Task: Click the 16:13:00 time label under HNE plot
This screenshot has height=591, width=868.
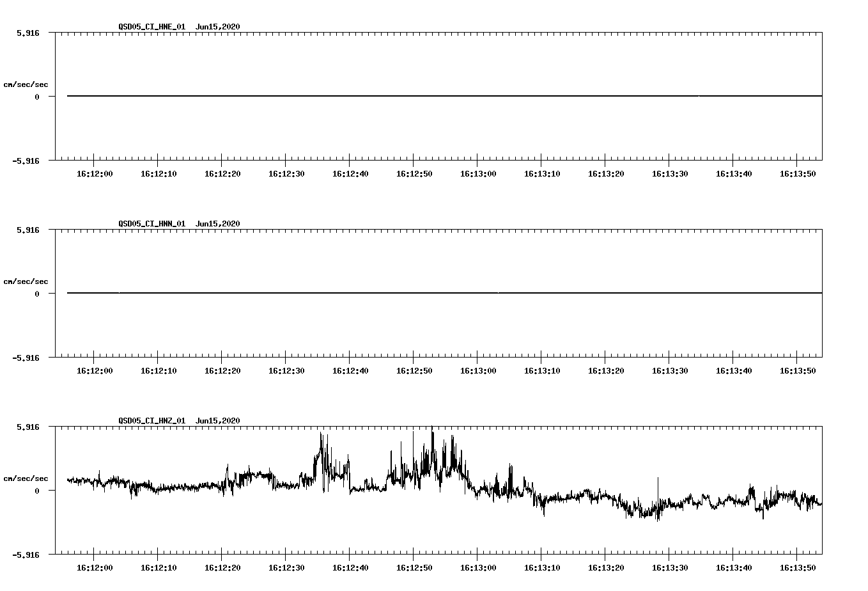Action: pyautogui.click(x=478, y=174)
